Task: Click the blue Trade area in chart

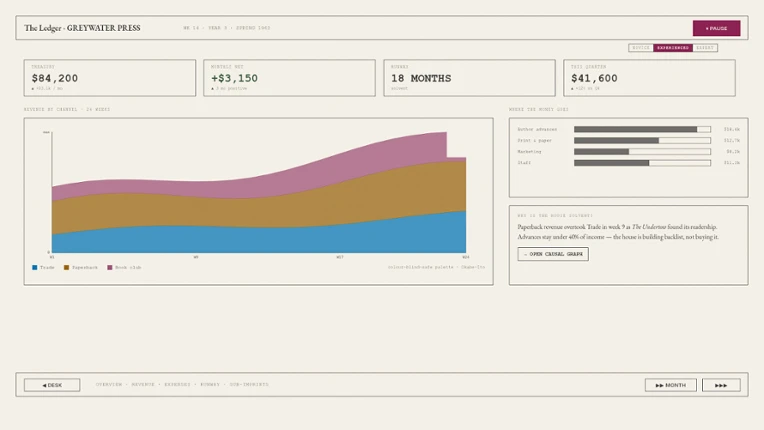Action: [x=258, y=241]
